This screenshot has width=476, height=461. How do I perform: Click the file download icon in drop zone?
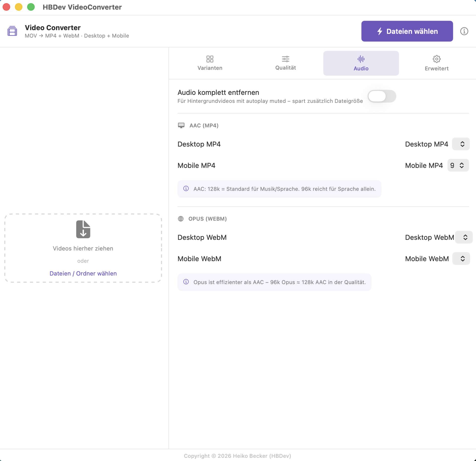[83, 229]
